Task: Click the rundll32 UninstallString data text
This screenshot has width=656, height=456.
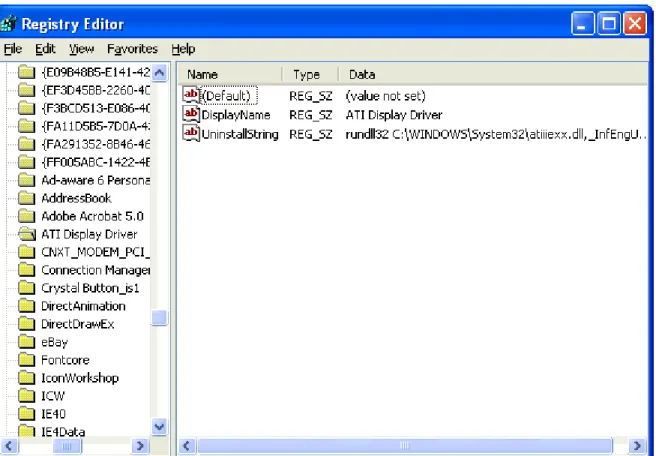Action: click(x=496, y=134)
